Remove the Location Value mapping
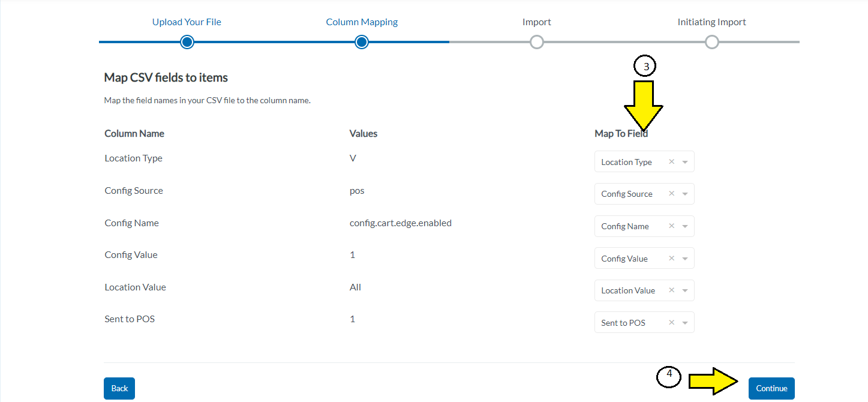The height and width of the screenshot is (402, 868). point(671,290)
